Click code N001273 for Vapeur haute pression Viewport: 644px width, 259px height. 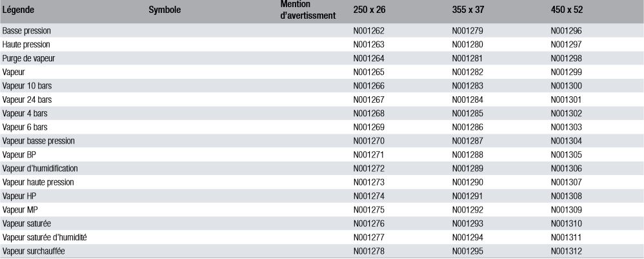coord(369,182)
